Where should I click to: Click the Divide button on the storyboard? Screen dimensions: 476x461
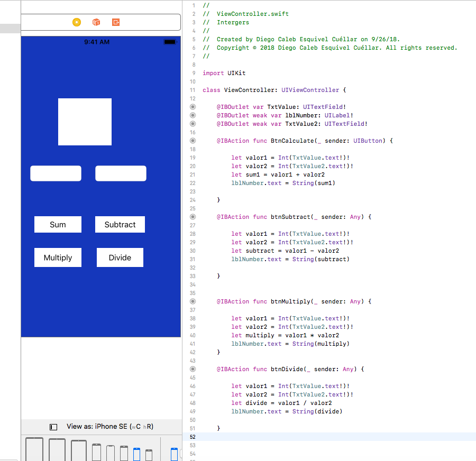(120, 257)
